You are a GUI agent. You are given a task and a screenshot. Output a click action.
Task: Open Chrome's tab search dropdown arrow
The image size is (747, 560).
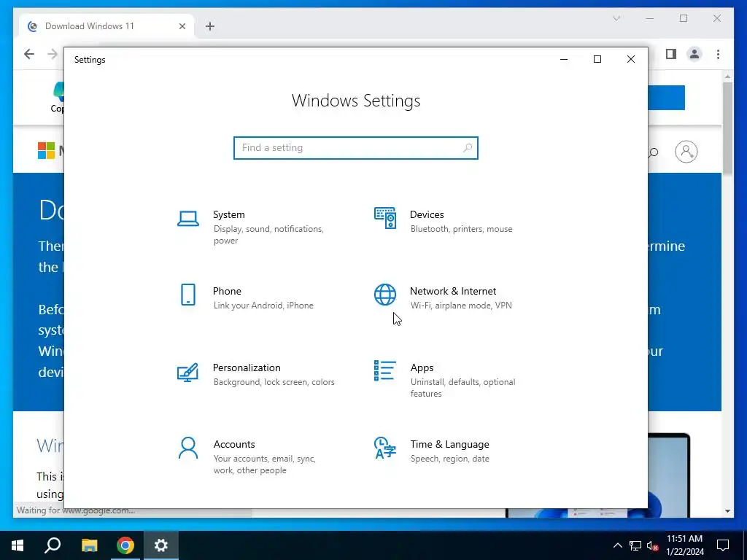[616, 18]
